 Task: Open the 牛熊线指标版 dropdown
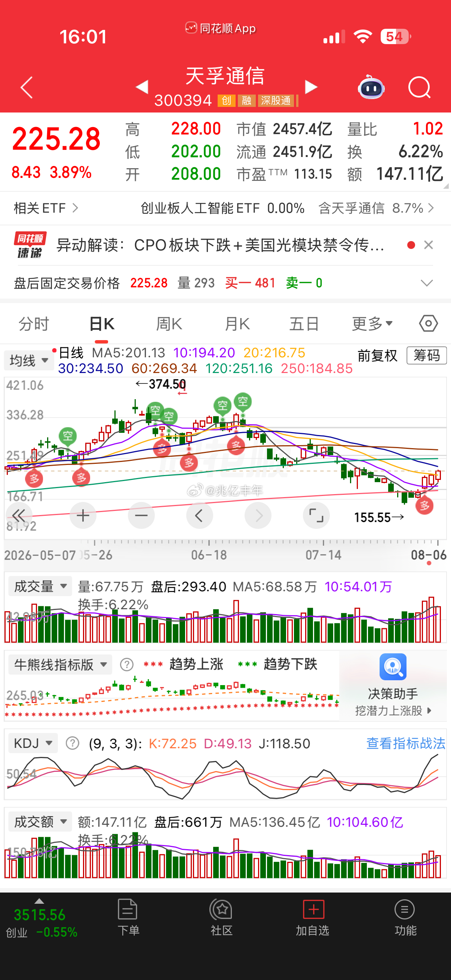click(x=60, y=665)
